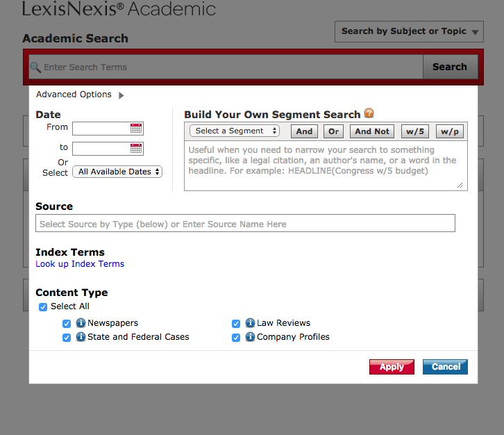Click the red Apply button
This screenshot has width=504, height=435.
click(x=392, y=367)
